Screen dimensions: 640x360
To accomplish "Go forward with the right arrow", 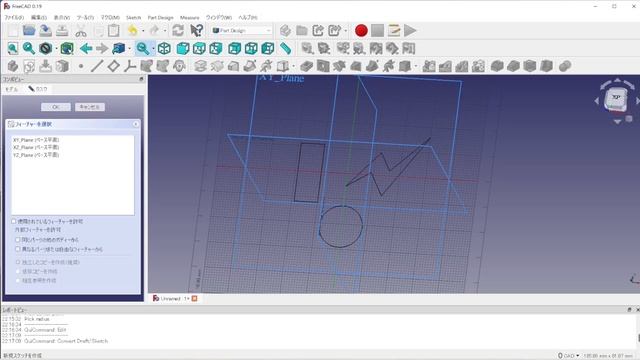I will coord(102,49).
